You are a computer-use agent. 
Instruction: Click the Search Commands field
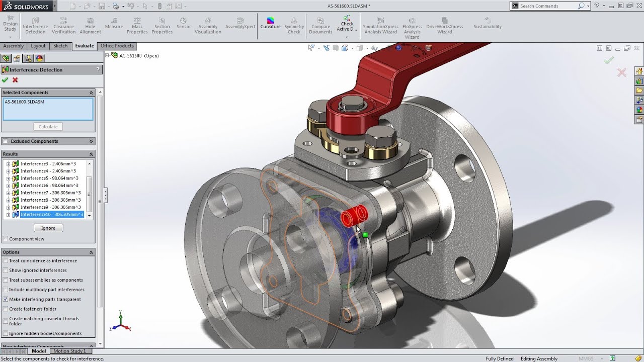[548, 6]
